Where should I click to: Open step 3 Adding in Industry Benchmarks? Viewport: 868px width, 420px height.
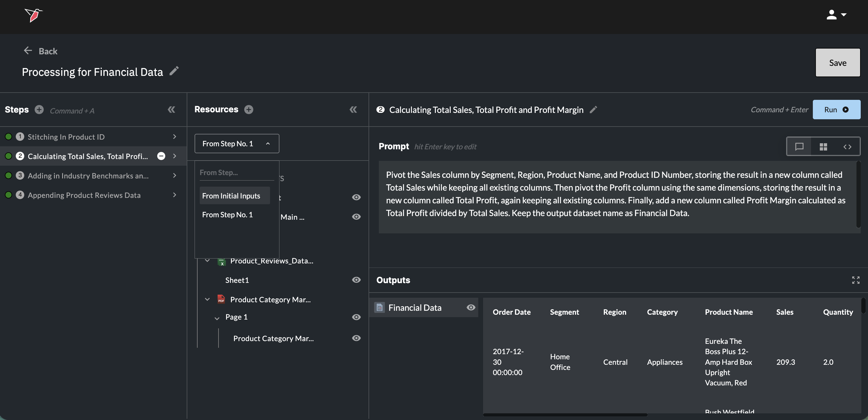click(88, 175)
